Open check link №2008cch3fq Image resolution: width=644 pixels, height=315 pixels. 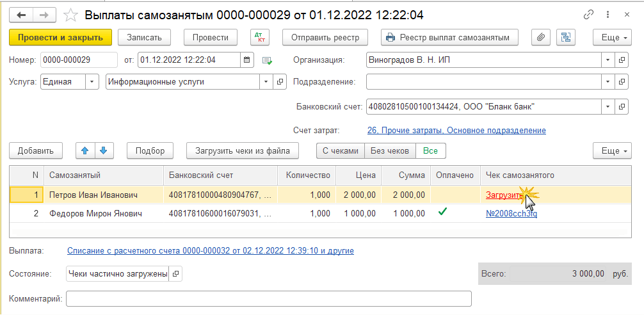pos(511,213)
